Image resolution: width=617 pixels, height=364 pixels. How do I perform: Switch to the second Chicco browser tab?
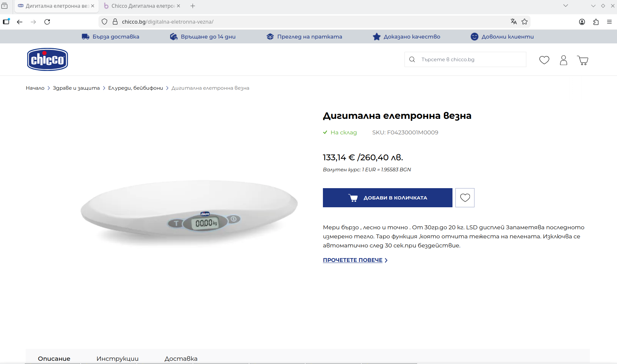point(142,6)
